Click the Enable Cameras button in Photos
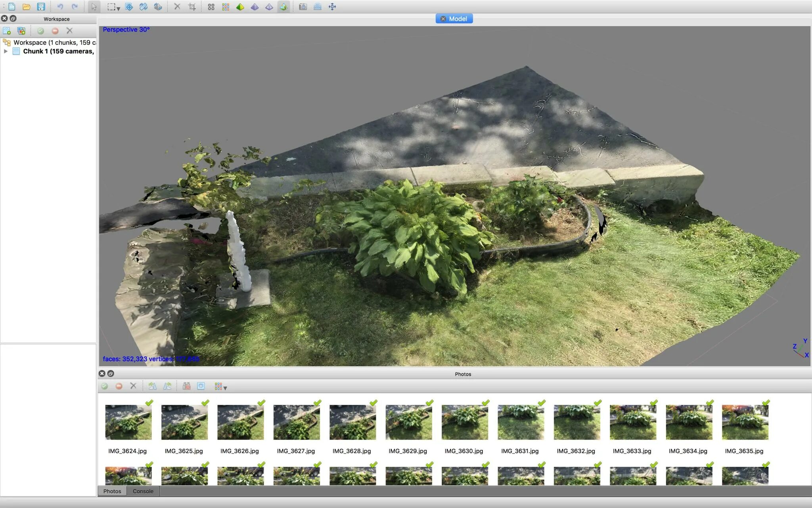 pyautogui.click(x=104, y=386)
